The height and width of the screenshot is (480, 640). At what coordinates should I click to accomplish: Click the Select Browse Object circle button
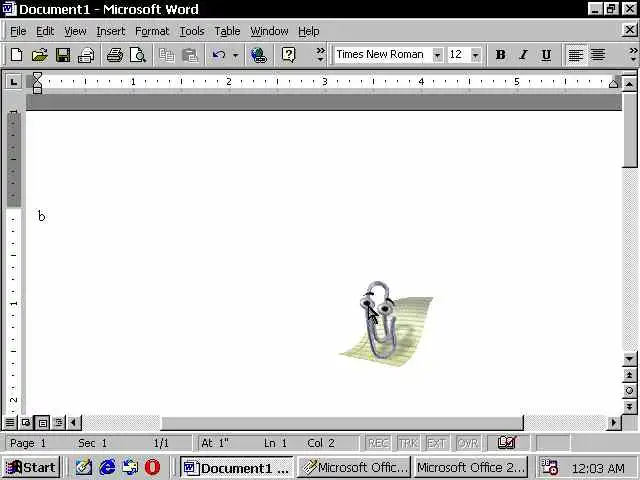point(629,391)
